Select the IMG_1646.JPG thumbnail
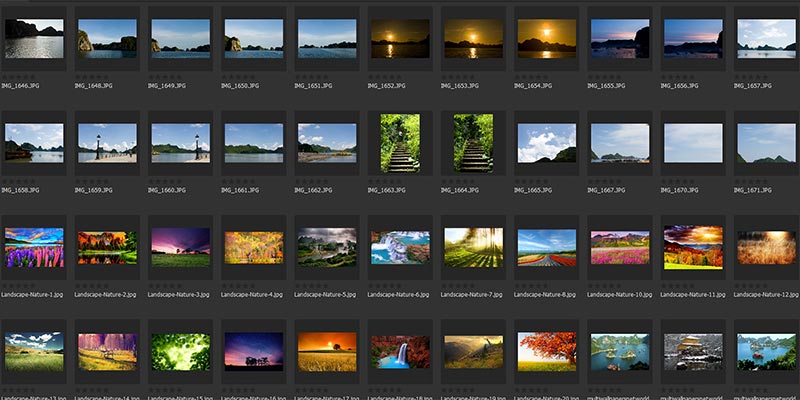This screenshot has width=800, height=400. (34, 39)
